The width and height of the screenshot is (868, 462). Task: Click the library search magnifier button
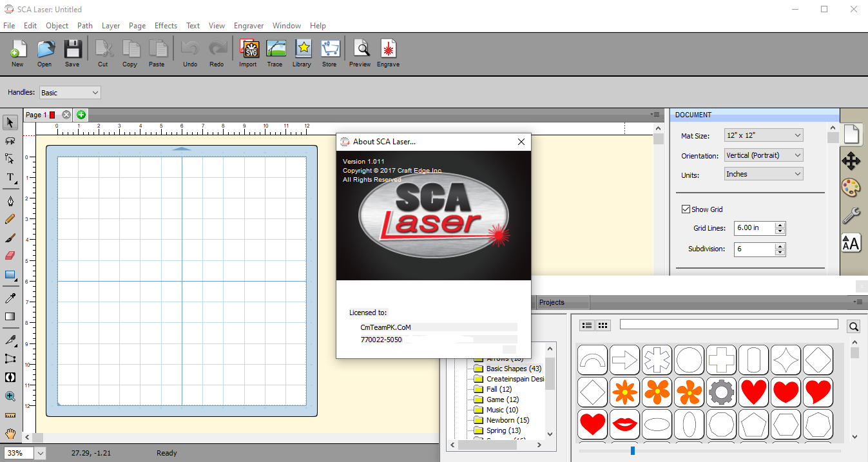click(x=853, y=327)
